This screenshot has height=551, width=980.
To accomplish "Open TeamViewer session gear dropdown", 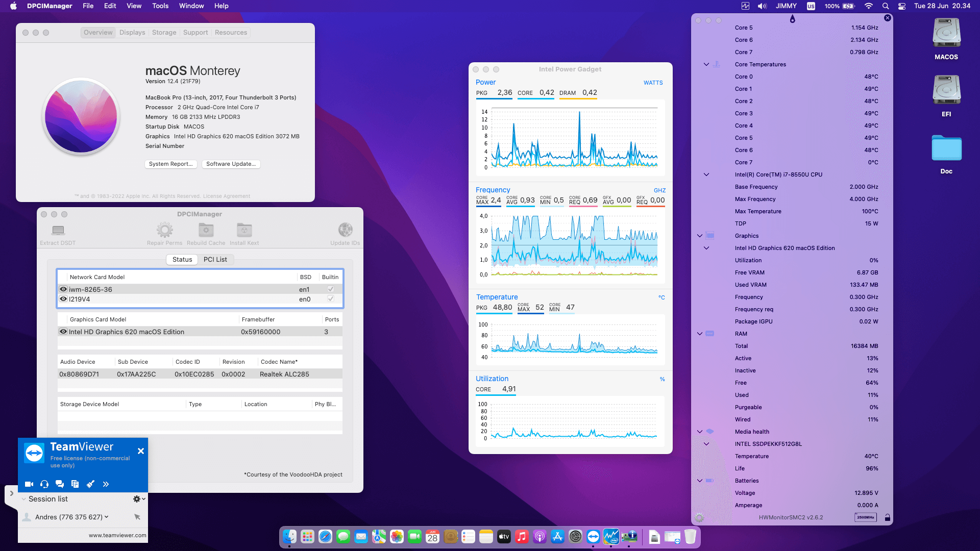I will pyautogui.click(x=139, y=499).
